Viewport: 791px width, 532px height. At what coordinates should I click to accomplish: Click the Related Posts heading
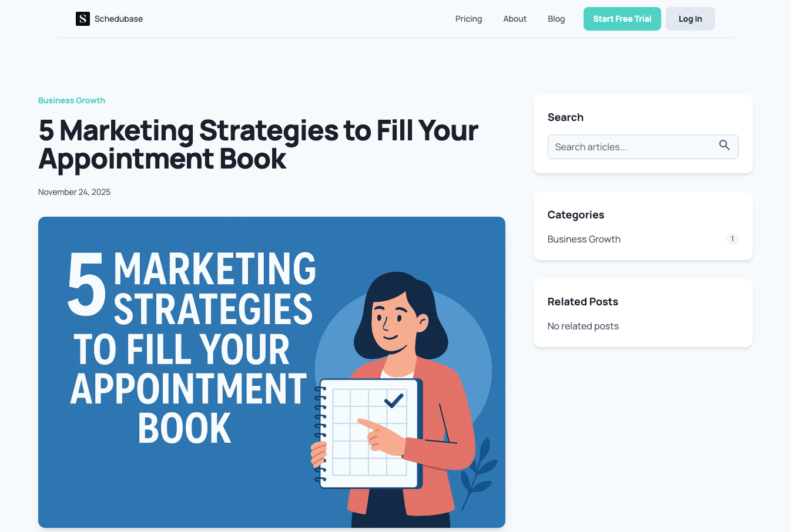pos(583,302)
